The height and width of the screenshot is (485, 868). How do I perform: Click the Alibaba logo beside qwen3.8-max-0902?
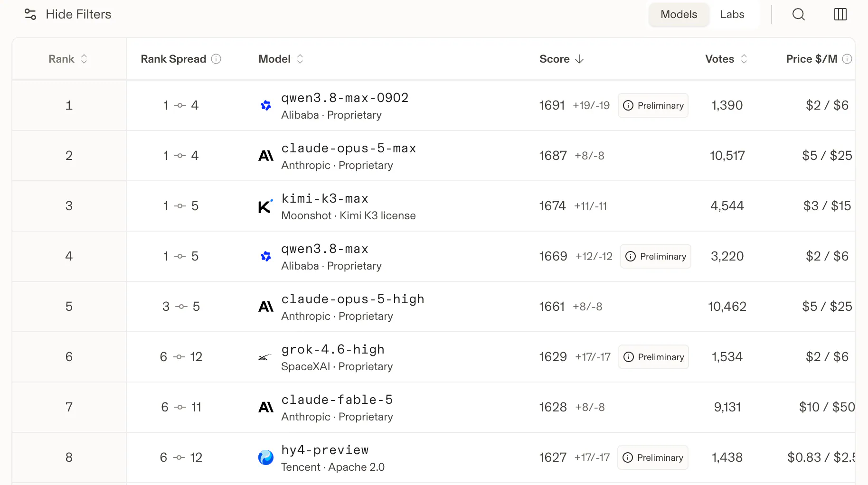pos(266,105)
